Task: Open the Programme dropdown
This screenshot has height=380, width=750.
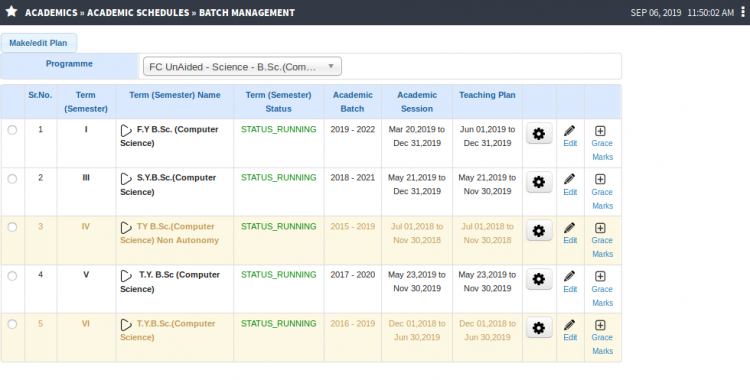Action: 242,67
